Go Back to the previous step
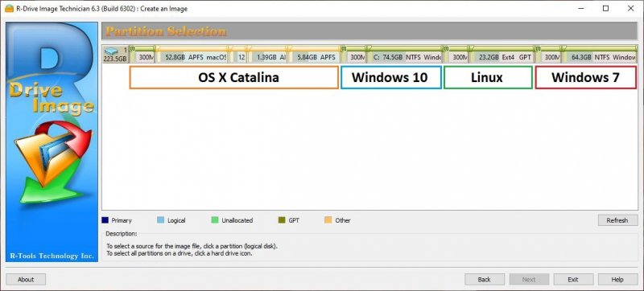 point(485,280)
